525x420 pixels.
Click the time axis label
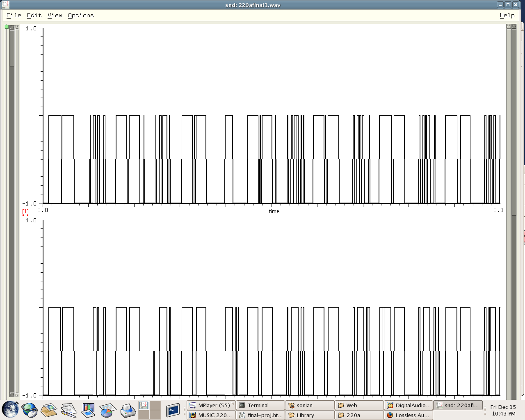274,211
